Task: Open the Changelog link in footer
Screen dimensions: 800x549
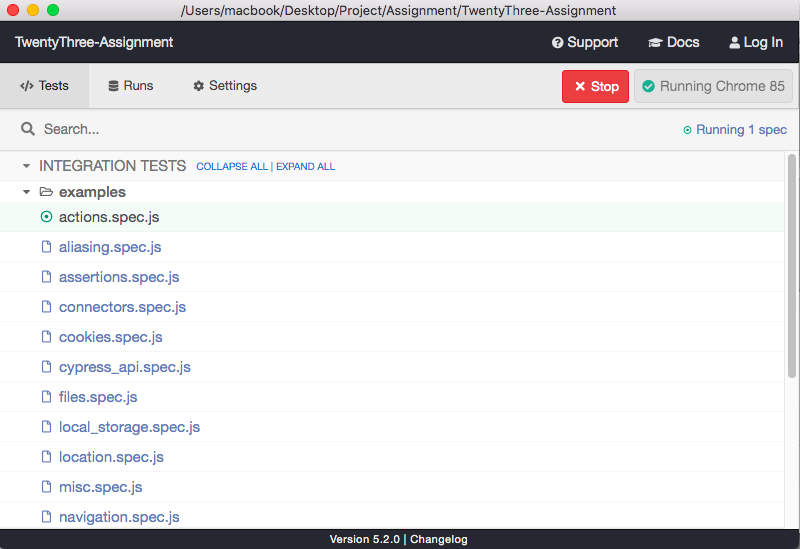Action: point(439,539)
